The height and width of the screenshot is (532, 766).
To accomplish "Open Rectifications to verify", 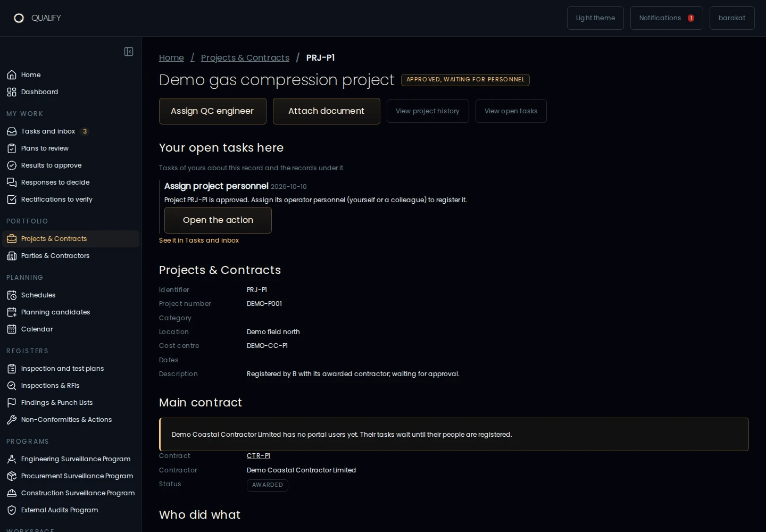I will tap(71, 199).
